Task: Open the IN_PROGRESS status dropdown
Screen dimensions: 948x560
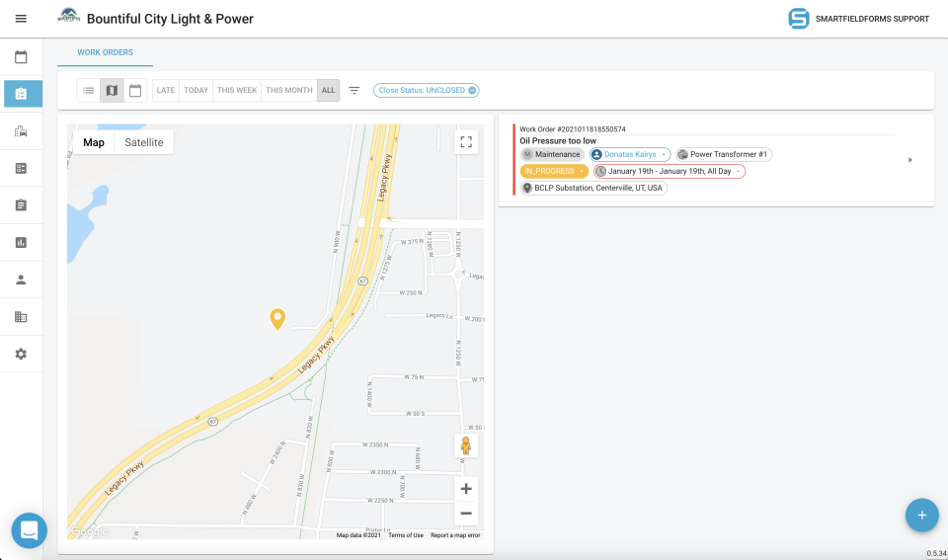Action: click(554, 171)
